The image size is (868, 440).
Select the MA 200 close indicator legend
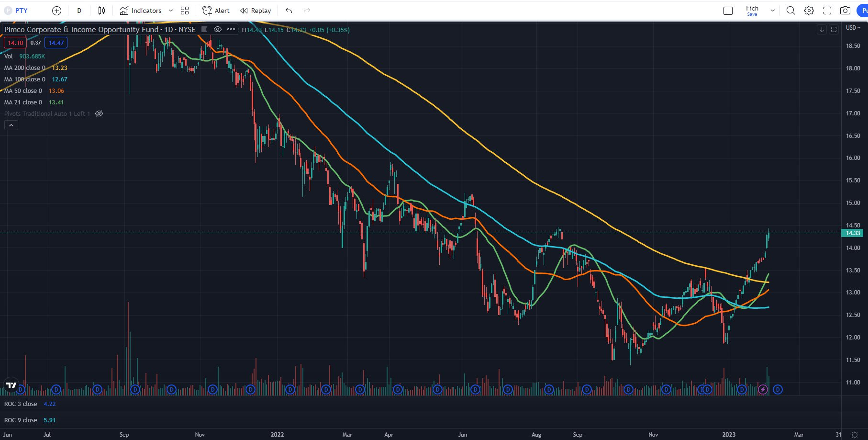pos(35,68)
